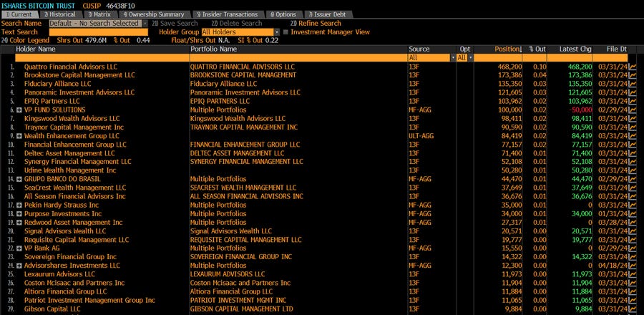The width and height of the screenshot is (644, 315).
Task: Open the Source filter dropdown
Action: [x=454, y=58]
